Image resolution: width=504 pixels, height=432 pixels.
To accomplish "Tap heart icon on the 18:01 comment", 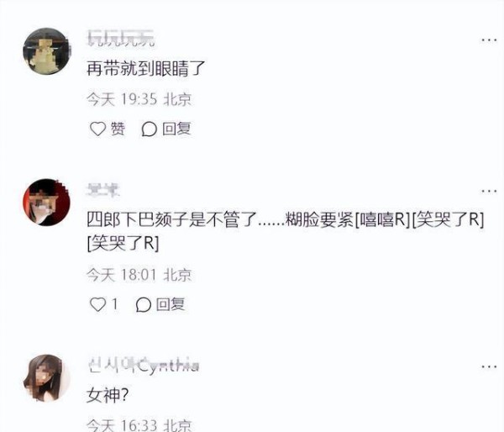I will coord(97,304).
